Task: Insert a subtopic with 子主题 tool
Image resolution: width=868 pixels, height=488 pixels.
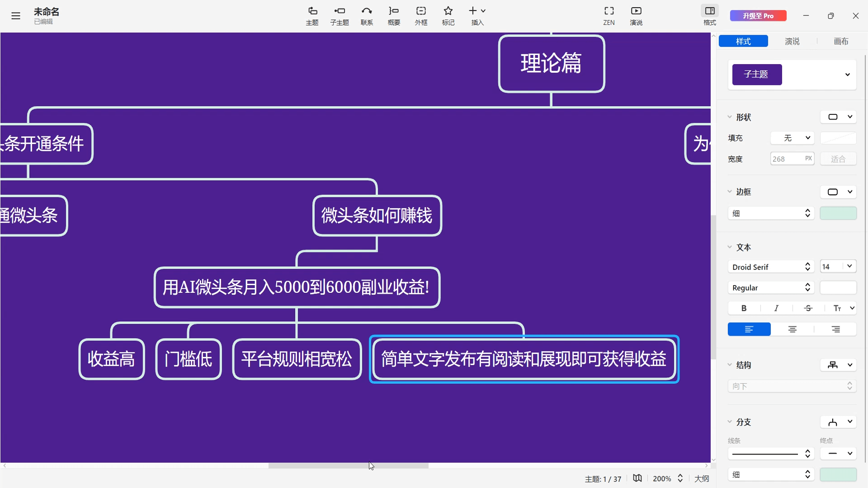Action: point(340,16)
